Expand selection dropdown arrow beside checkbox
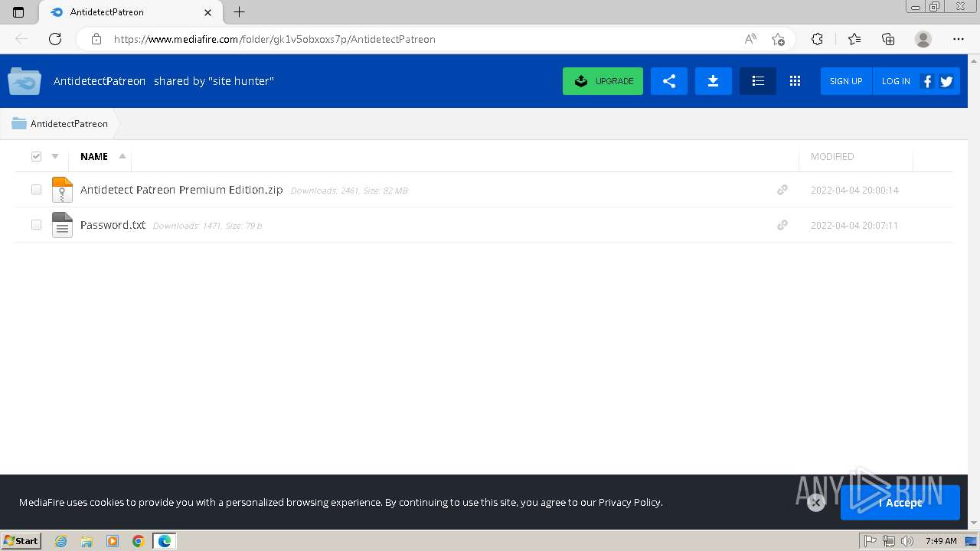 [55, 156]
